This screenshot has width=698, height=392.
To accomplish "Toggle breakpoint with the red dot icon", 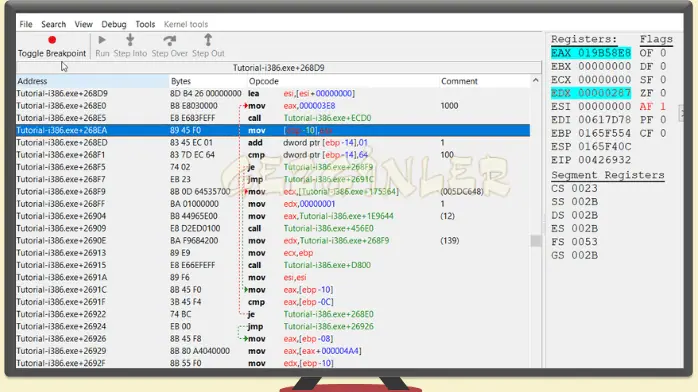I will point(52,40).
